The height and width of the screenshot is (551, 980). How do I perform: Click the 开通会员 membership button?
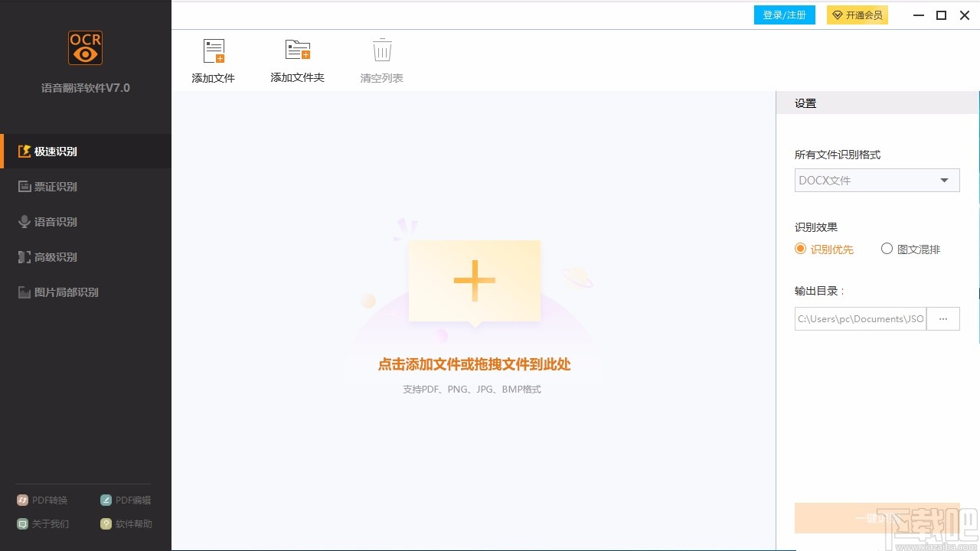(857, 15)
